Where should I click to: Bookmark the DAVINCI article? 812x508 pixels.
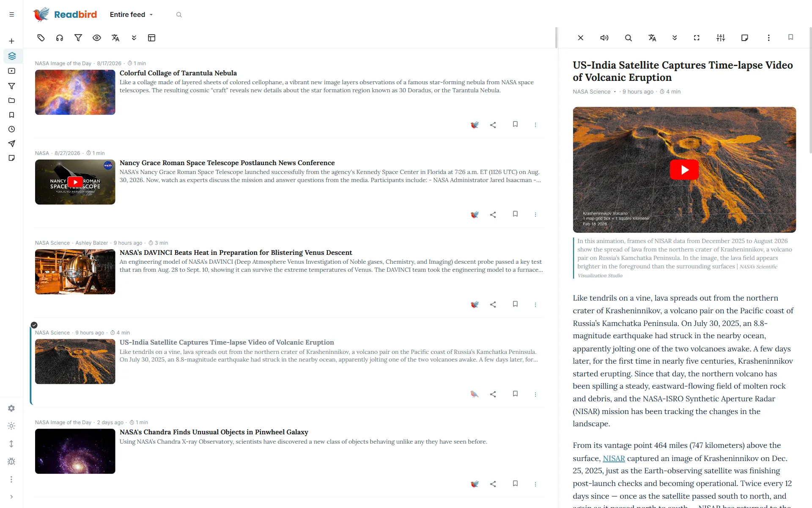point(515,304)
